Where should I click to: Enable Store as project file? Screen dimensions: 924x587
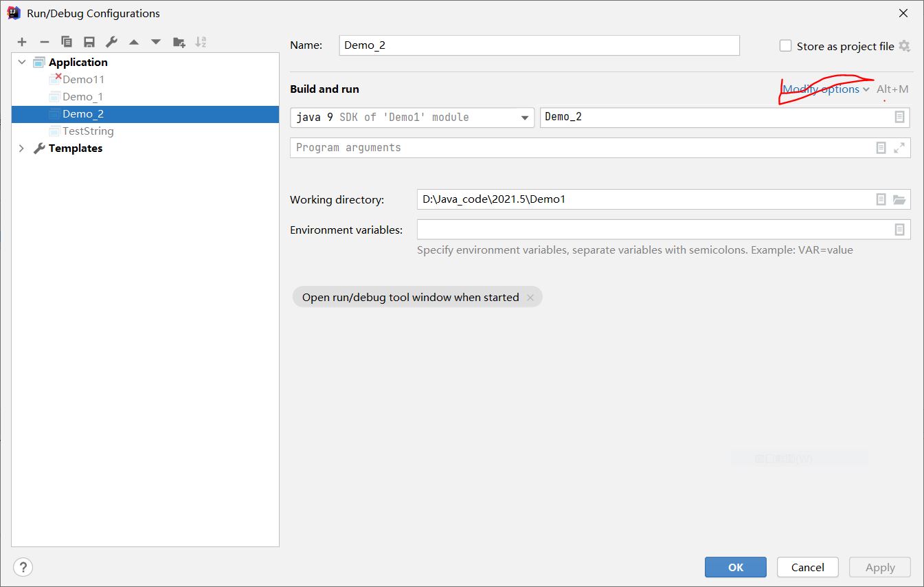(785, 45)
